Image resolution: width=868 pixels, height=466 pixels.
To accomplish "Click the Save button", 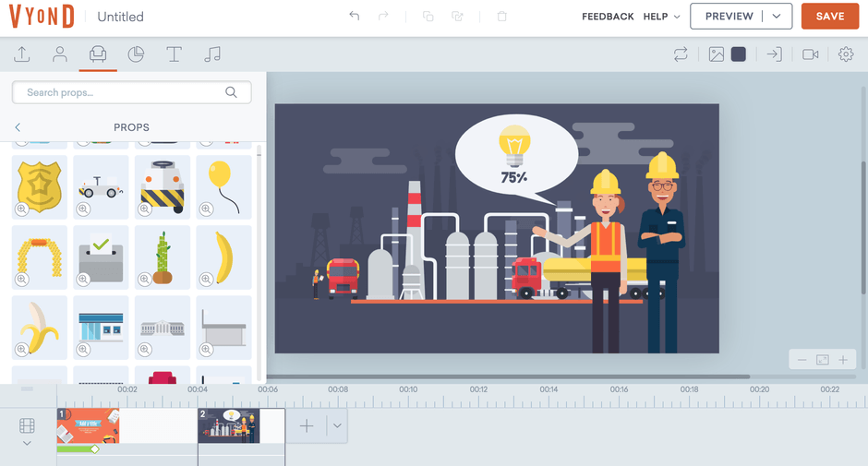I will click(x=829, y=17).
